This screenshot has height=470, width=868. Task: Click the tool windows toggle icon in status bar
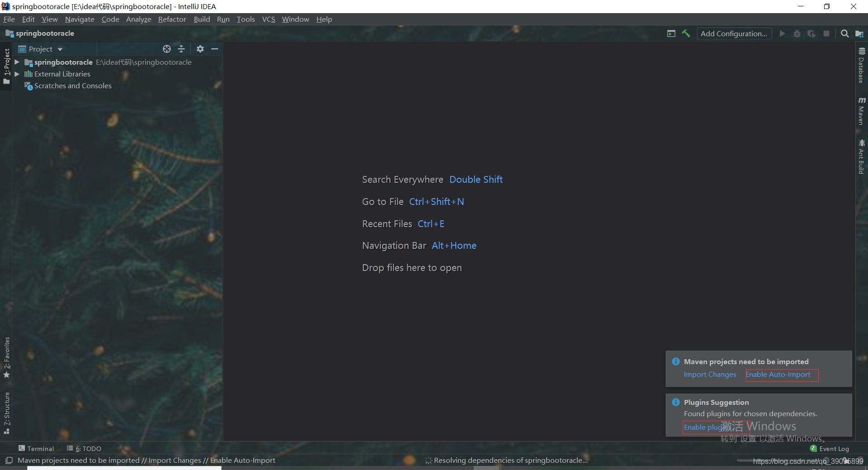pos(9,461)
